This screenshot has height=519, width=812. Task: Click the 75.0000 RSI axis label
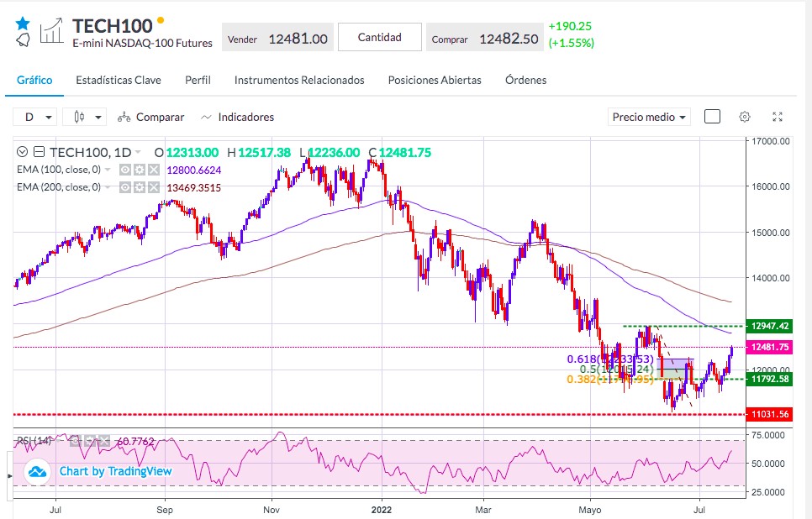coord(768,435)
